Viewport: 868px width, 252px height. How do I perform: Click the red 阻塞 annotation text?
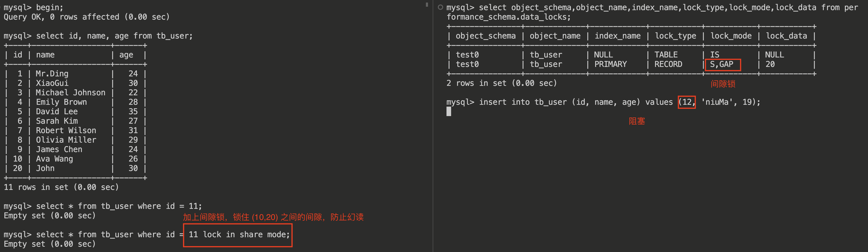[637, 121]
